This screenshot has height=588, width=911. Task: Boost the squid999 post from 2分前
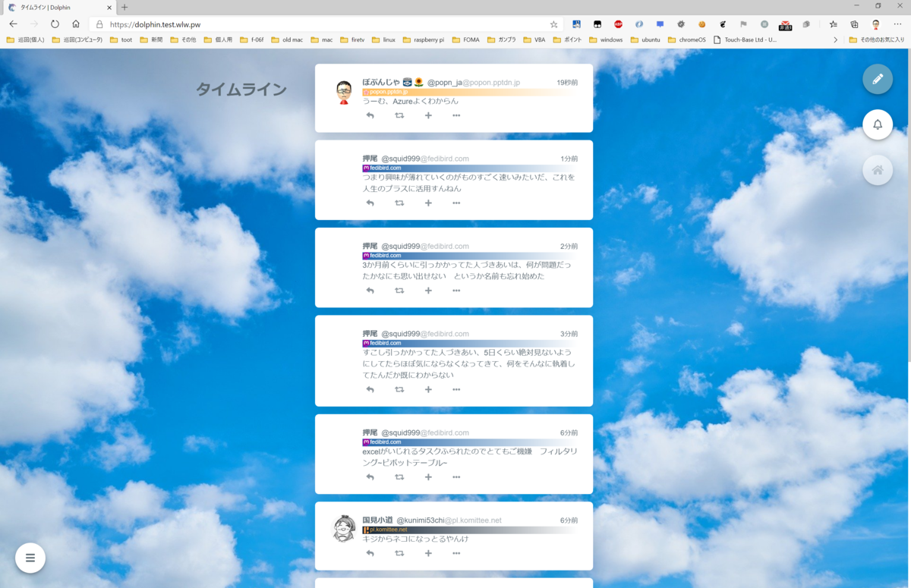click(x=399, y=291)
